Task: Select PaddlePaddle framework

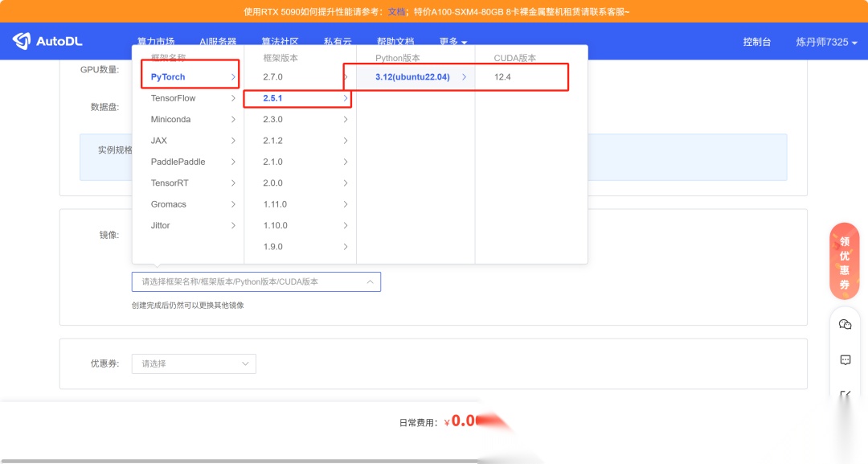Action: pos(190,162)
